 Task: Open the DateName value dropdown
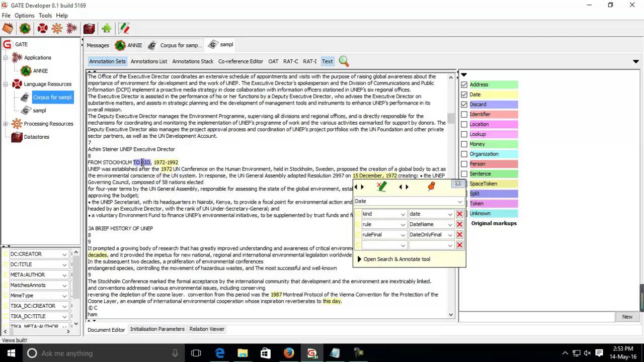coord(450,224)
